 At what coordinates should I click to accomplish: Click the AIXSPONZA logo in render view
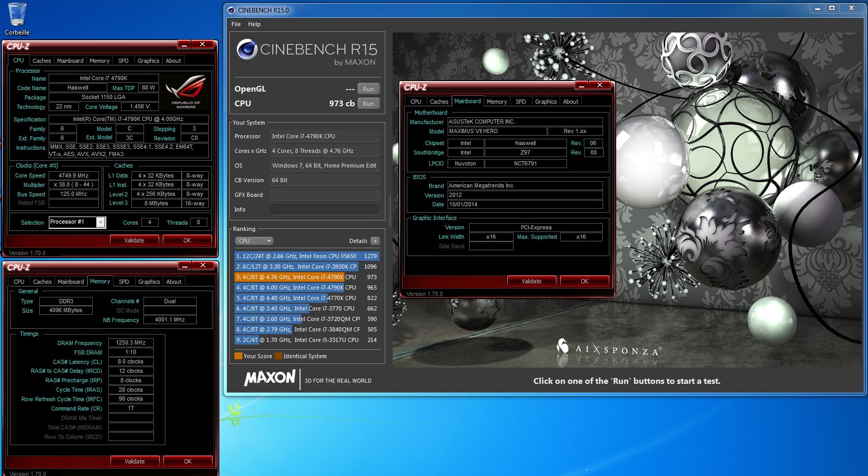click(609, 348)
